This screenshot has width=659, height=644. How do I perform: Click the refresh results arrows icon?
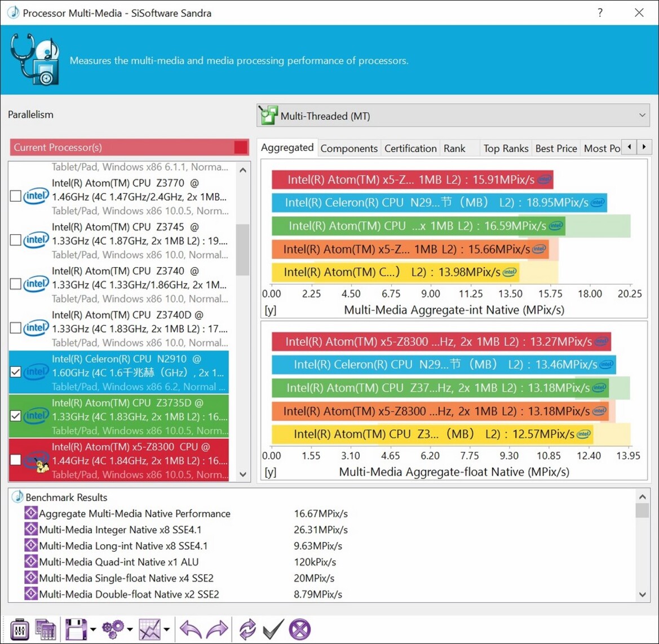pos(247,629)
